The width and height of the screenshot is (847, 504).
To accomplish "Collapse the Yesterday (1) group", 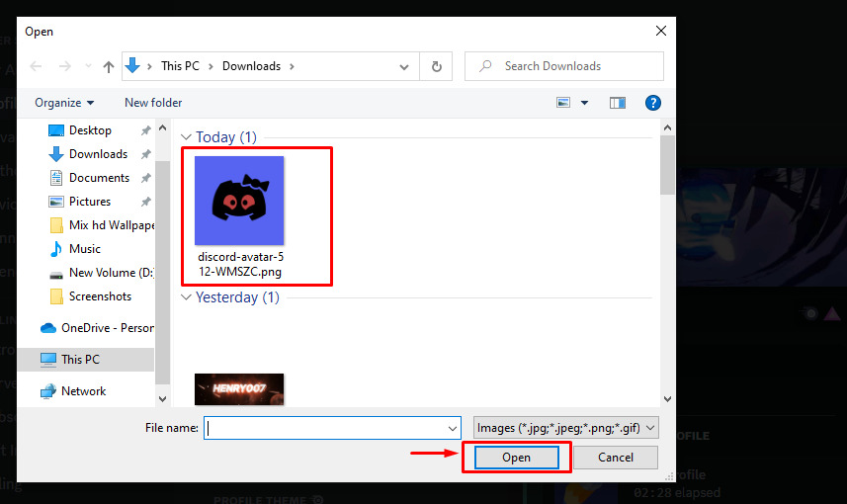I will [x=186, y=297].
